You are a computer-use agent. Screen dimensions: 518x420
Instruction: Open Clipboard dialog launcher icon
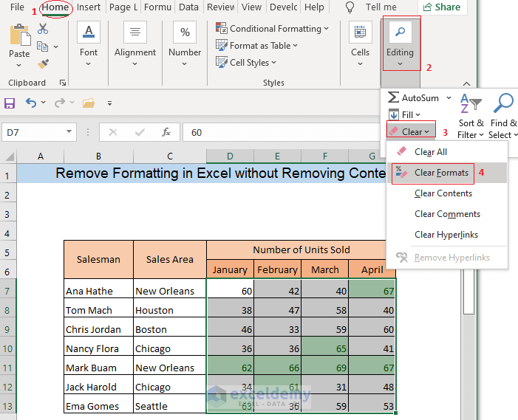pos(63,83)
